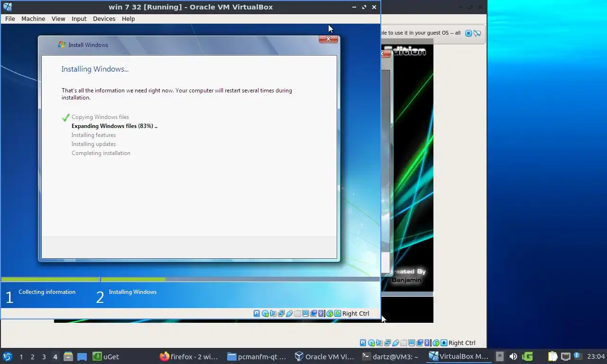Image resolution: width=607 pixels, height=364 pixels.
Task: Click optical disk indicator in win 7 32 status bar
Action: (x=265, y=313)
